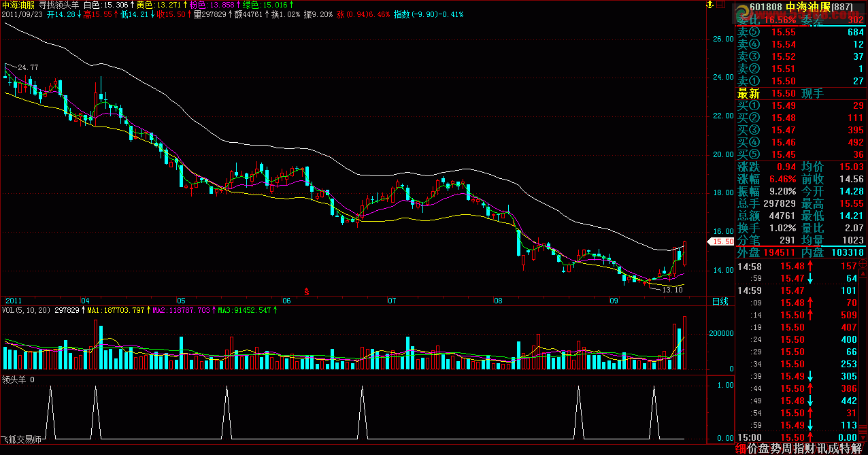Click the red window-layout square icon beside the anchor

(x=721, y=6)
